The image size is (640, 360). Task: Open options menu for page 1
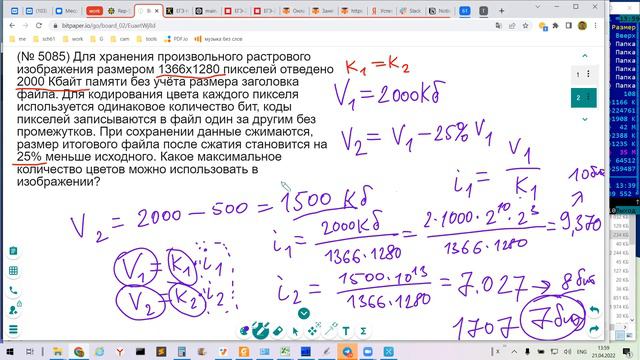588,74
